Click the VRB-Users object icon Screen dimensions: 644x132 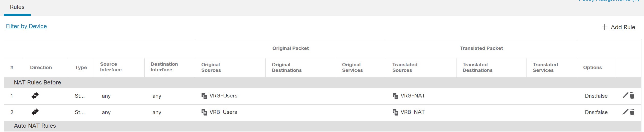204,112
